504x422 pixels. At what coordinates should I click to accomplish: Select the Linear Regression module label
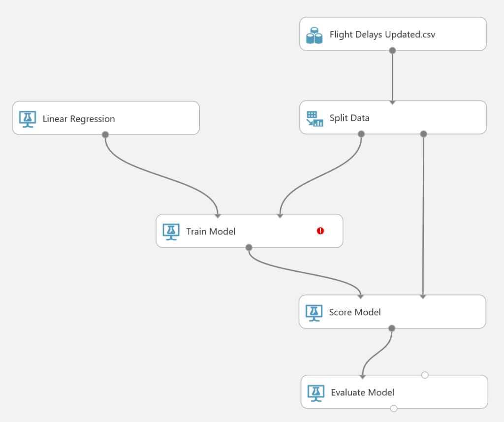[x=79, y=119]
